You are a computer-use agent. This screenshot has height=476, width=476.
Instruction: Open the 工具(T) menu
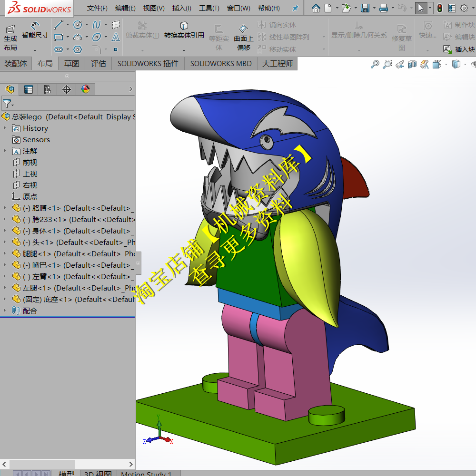209,8
